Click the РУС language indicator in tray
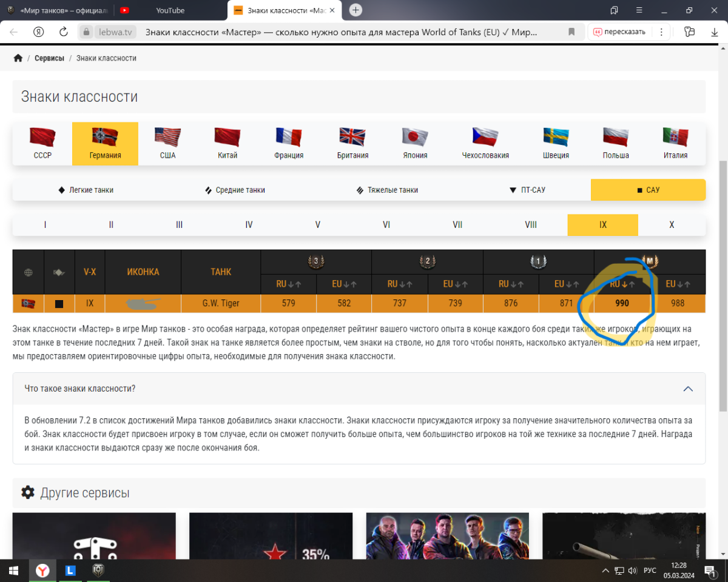The height and width of the screenshot is (582, 728). tap(650, 570)
